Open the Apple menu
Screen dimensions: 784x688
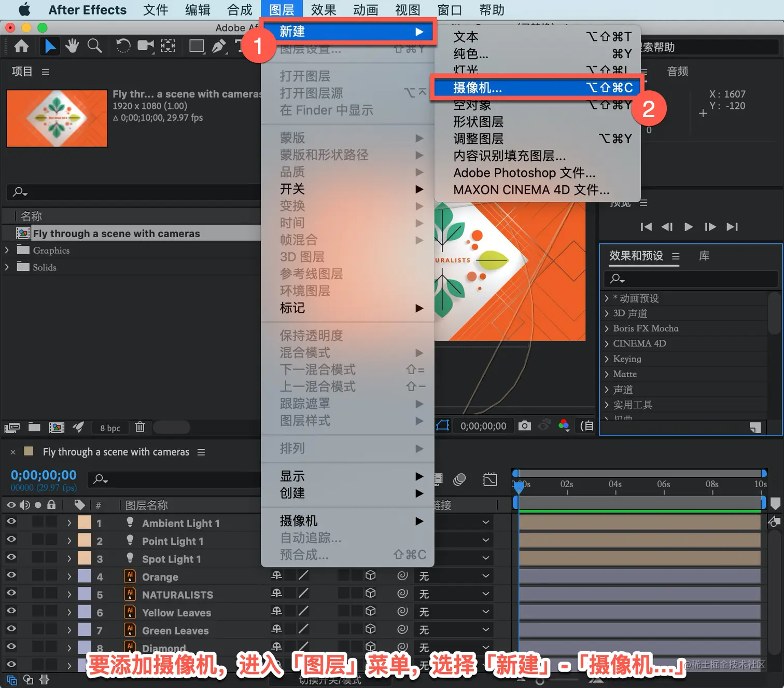pos(24,10)
